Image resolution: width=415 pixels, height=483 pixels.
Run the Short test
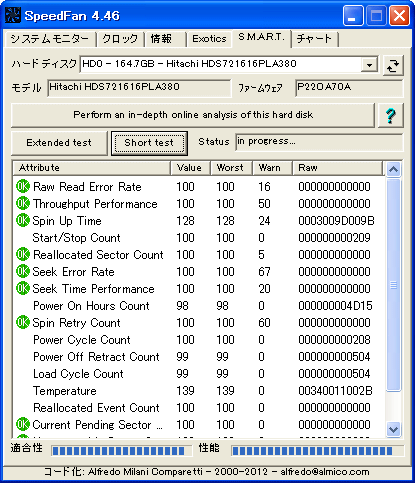point(149,143)
